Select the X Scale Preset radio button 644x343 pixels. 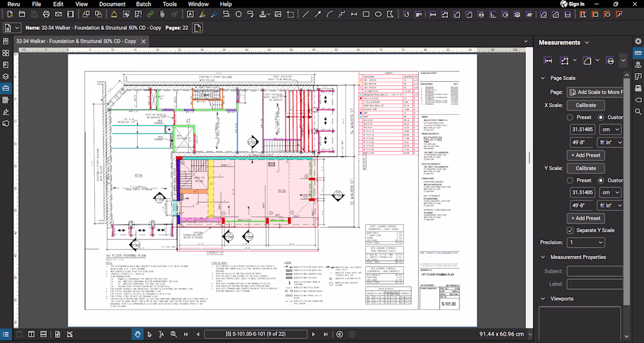570,117
